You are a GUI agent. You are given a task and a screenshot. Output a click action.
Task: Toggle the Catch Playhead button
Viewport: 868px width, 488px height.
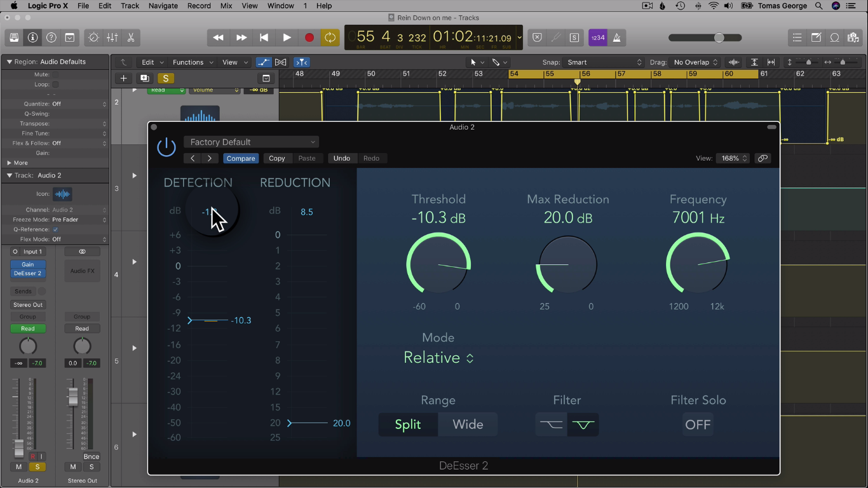click(x=302, y=62)
